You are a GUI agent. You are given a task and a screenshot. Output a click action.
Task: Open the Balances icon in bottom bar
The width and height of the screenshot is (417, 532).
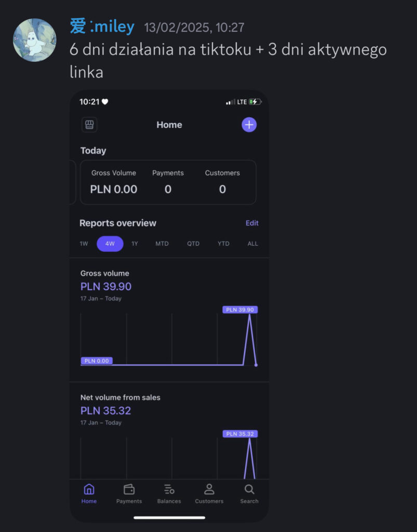pos(169,489)
